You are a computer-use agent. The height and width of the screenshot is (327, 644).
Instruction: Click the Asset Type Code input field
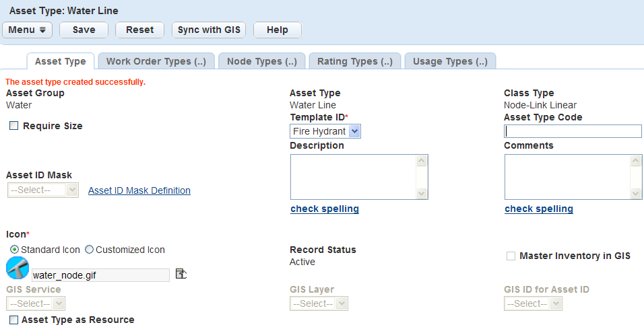pos(573,131)
